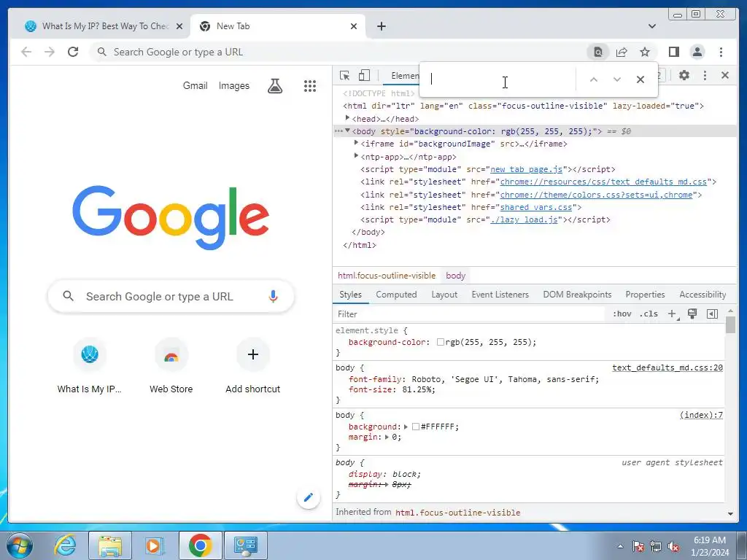
Task: Jump to next find result
Action: (617, 79)
